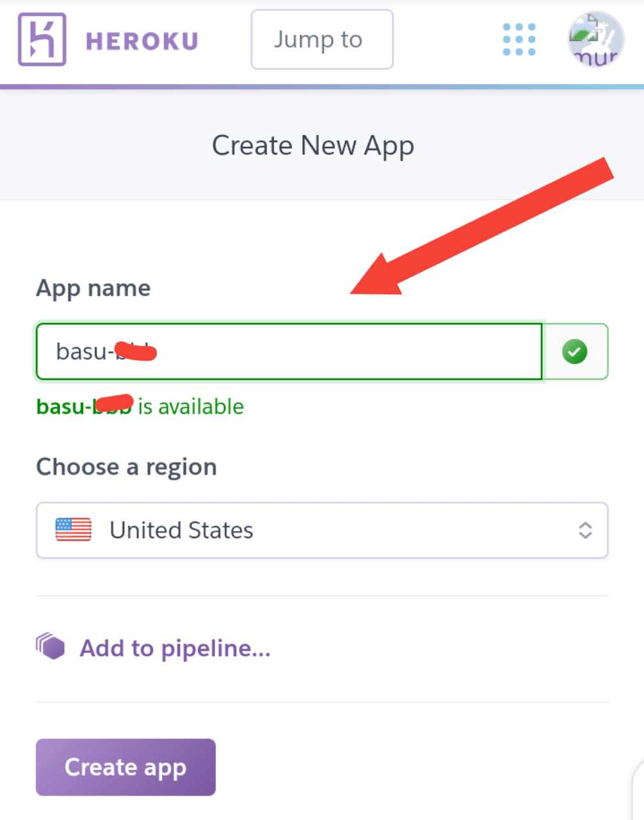Click the App name label
Screen dimensions: 644x820
coord(93,288)
